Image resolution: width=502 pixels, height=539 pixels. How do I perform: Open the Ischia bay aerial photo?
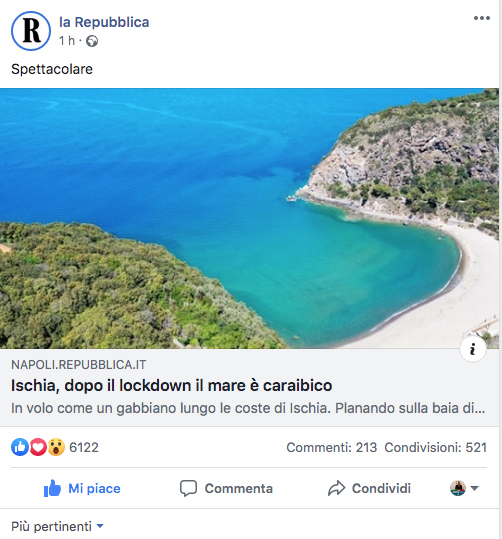pyautogui.click(x=249, y=219)
